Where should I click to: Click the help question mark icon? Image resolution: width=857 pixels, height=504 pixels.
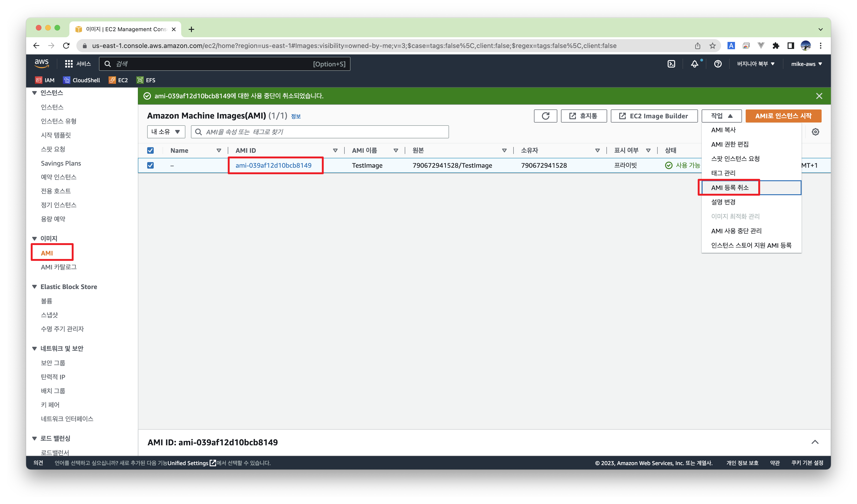(x=718, y=64)
